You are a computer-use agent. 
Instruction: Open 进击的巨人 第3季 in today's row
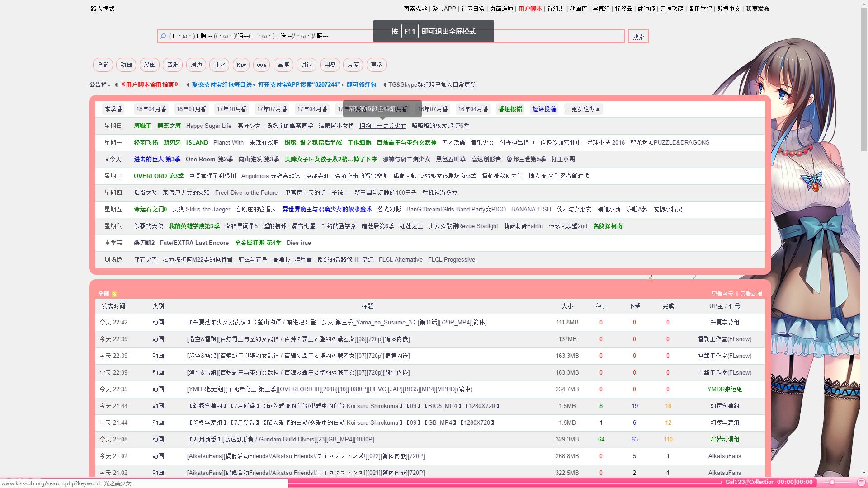coord(157,159)
